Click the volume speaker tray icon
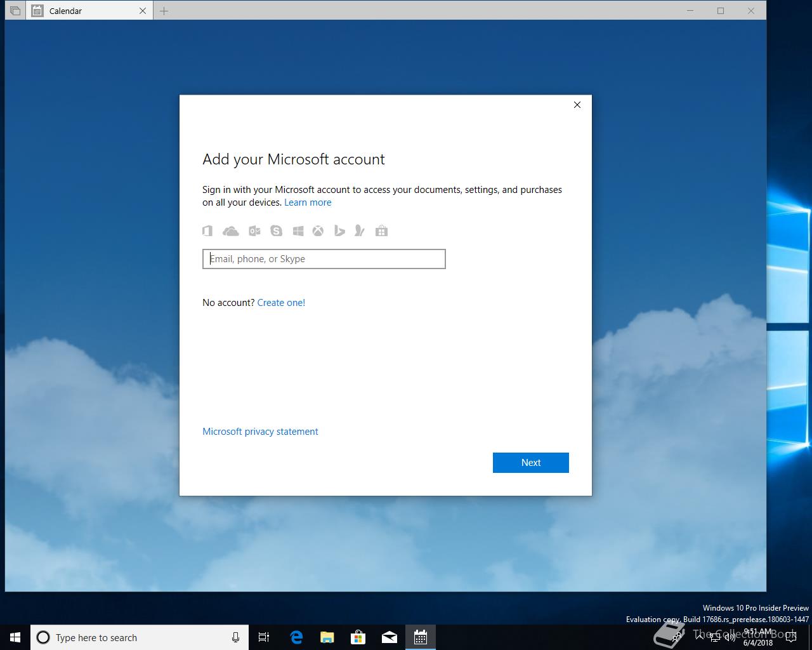 click(x=730, y=637)
